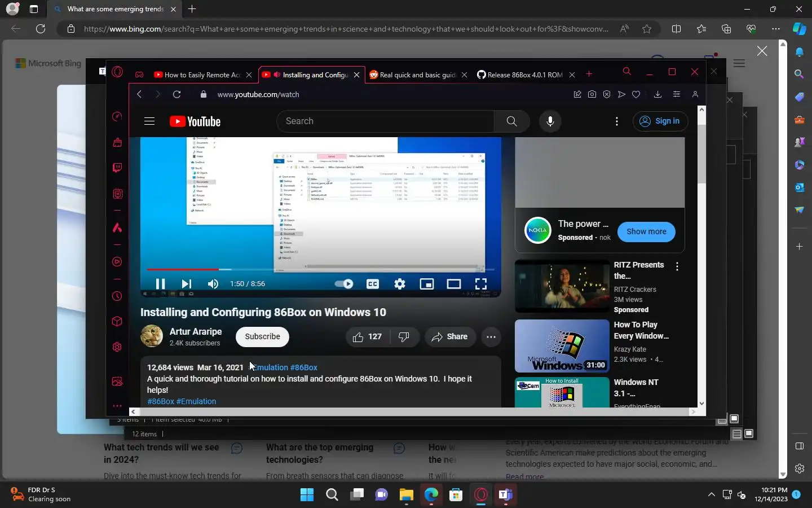Click Sign in on YouTube

[660, 121]
